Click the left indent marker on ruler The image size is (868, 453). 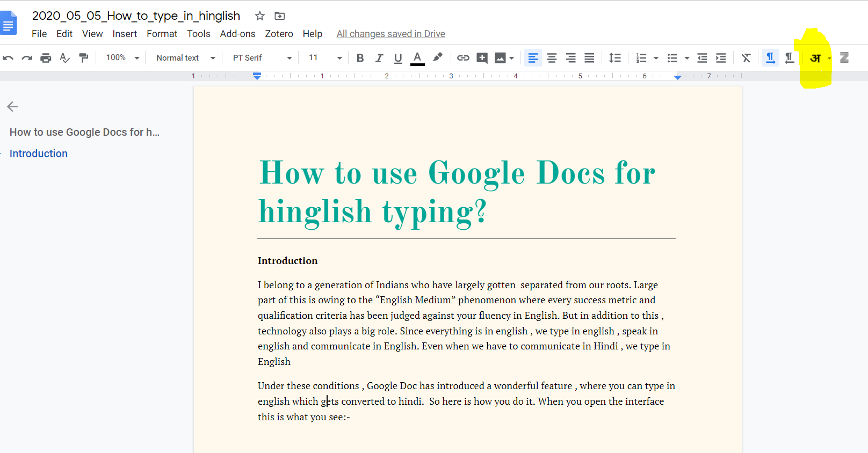(x=257, y=77)
